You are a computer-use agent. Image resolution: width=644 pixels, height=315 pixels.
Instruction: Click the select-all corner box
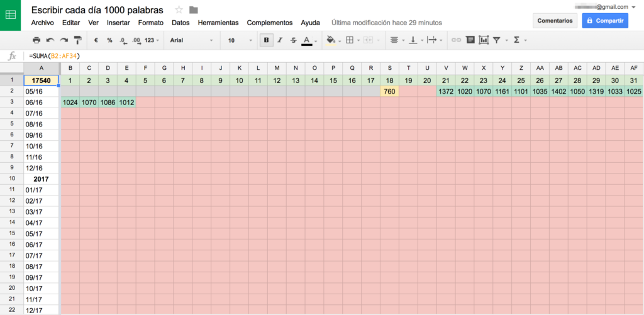pos(12,68)
